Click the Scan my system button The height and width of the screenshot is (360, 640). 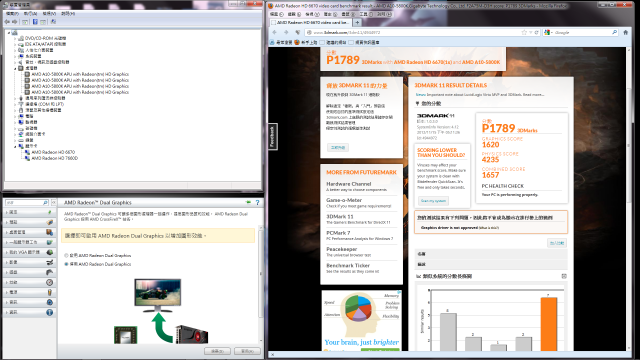433,201
